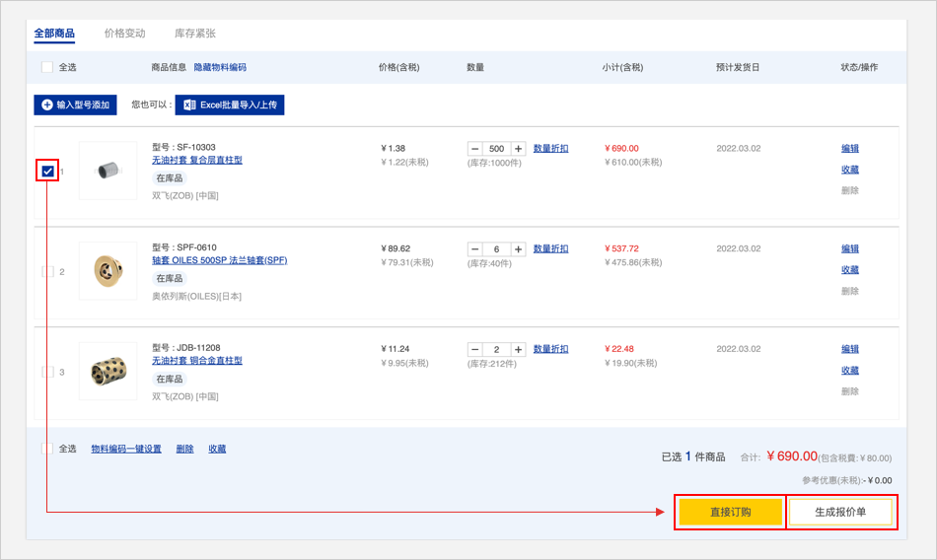Tick the 全选 checkbox in the header
This screenshot has height=560, width=937.
pos(47,67)
